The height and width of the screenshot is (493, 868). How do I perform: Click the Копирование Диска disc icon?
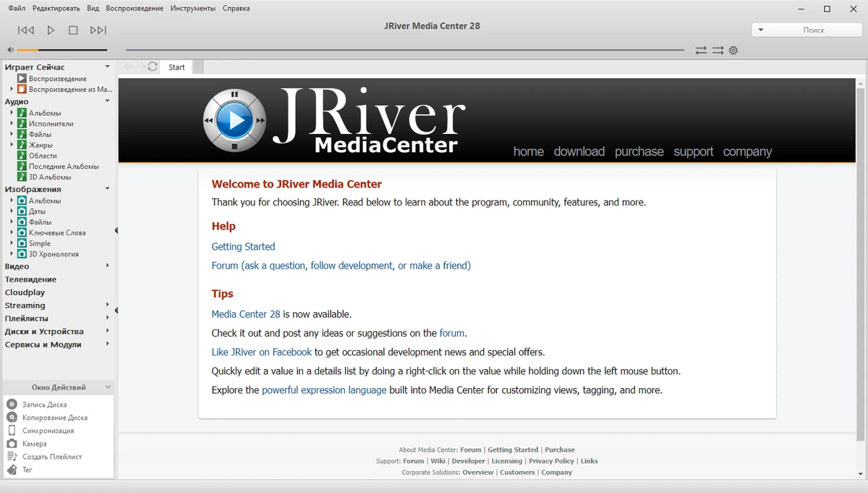12,418
